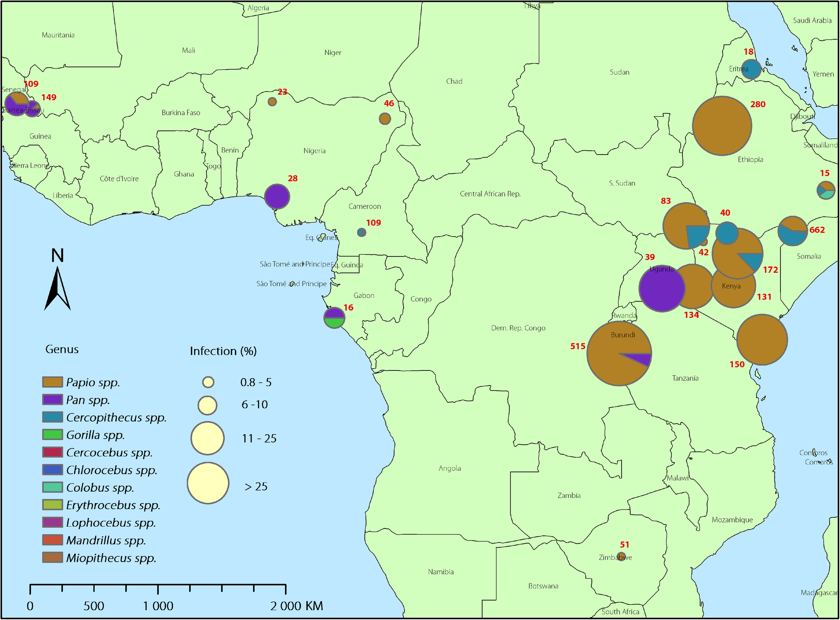Click the Mandrillus spp. red swatch

coord(52,540)
